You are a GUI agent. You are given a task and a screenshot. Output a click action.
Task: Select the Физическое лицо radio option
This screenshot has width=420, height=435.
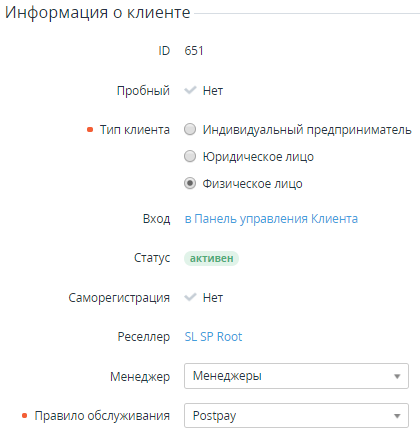(190, 183)
